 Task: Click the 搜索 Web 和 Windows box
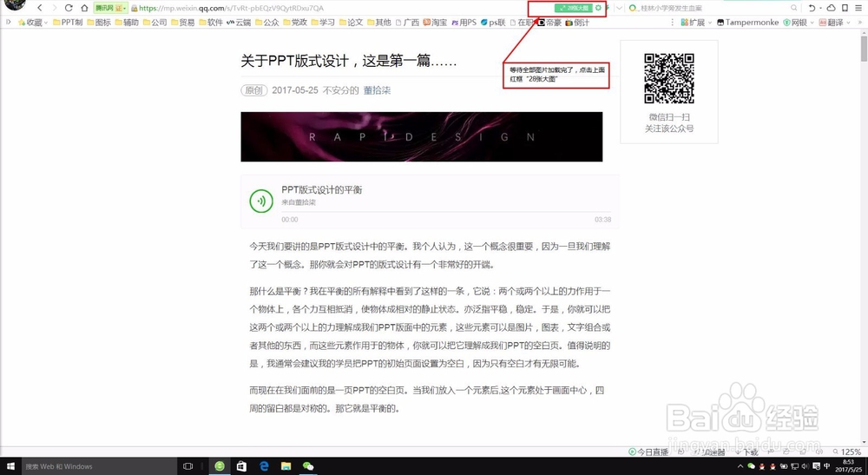99,466
